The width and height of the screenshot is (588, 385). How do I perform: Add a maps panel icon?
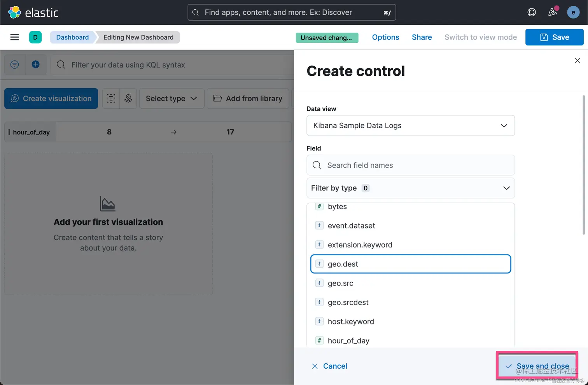pyautogui.click(x=128, y=99)
